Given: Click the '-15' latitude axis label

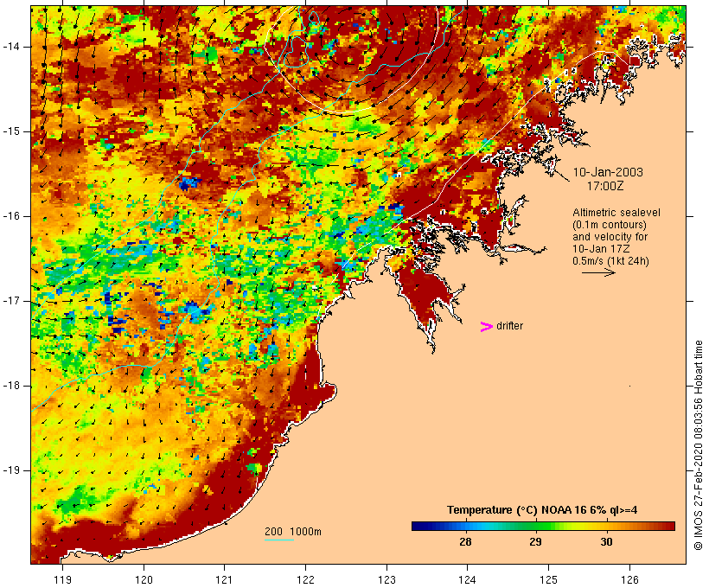Looking at the screenshot, I should tap(11, 131).
